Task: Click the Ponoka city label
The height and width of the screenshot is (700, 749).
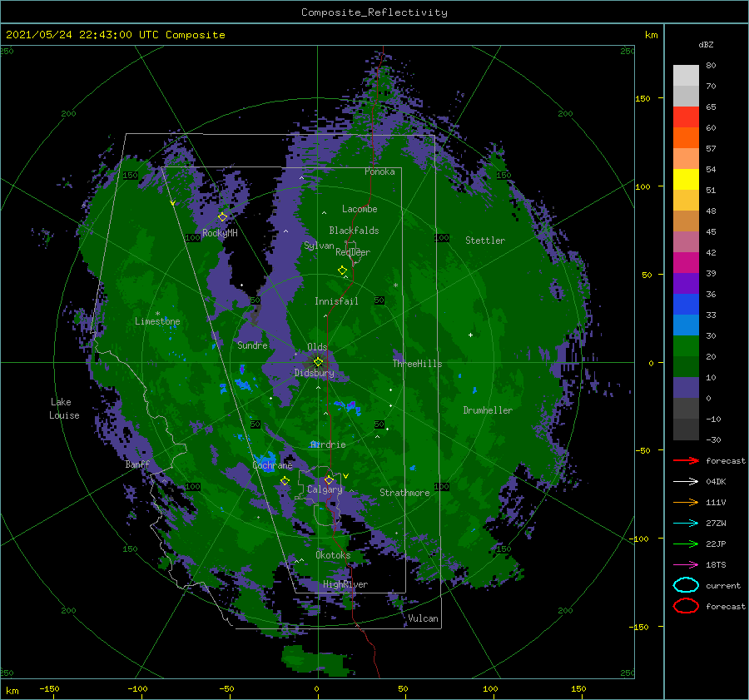Action: (x=379, y=171)
